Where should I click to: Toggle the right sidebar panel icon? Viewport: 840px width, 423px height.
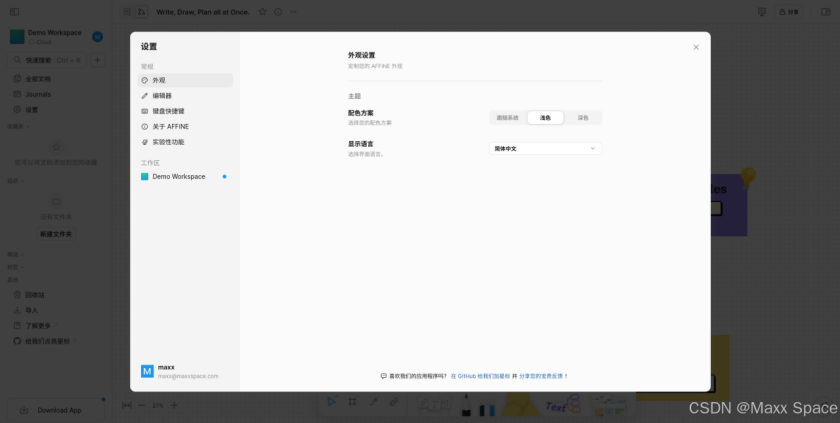coord(826,12)
